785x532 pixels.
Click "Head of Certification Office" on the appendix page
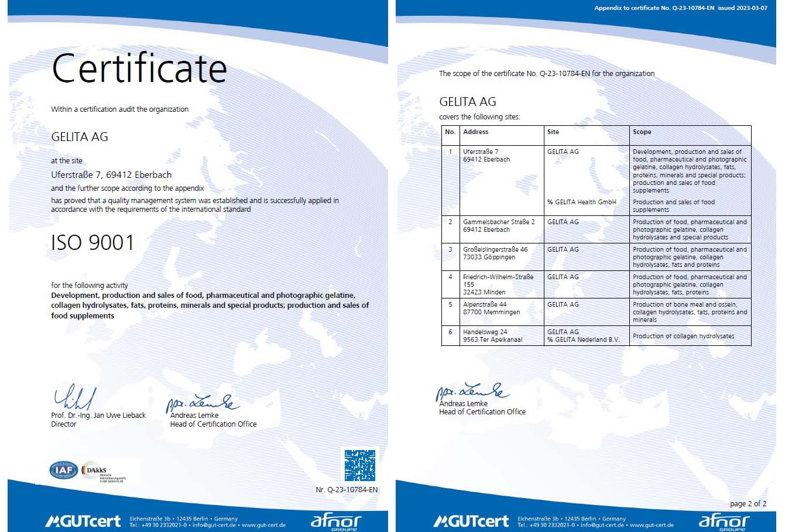(482, 411)
